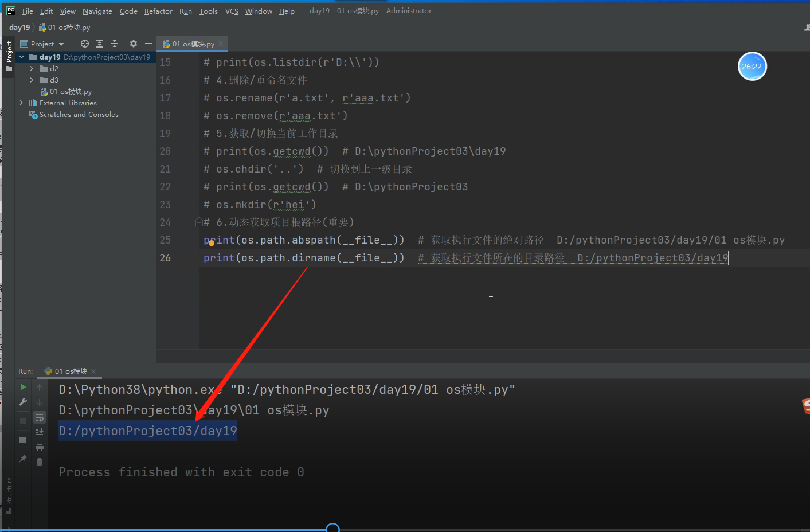Screen dimensions: 810x532
Task: Toggle soft-wrap in Run console
Action: tap(40, 417)
